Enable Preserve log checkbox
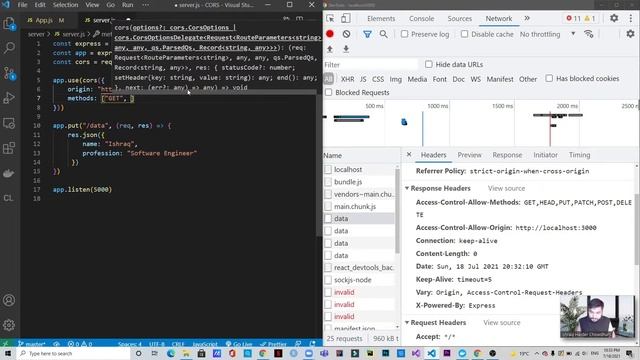The width and height of the screenshot is (640, 360). point(404,34)
